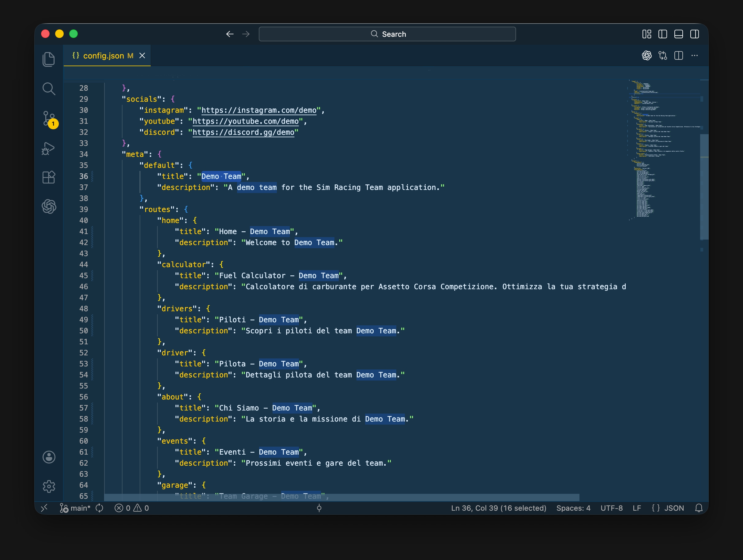The width and height of the screenshot is (743, 560).
Task: Open the Extensions view
Action: click(49, 177)
